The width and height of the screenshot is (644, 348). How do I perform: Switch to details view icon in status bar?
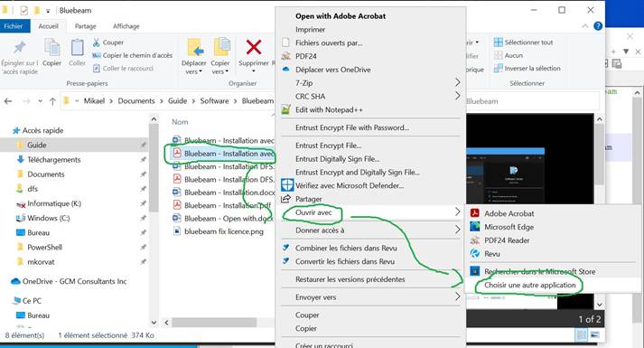point(581,335)
